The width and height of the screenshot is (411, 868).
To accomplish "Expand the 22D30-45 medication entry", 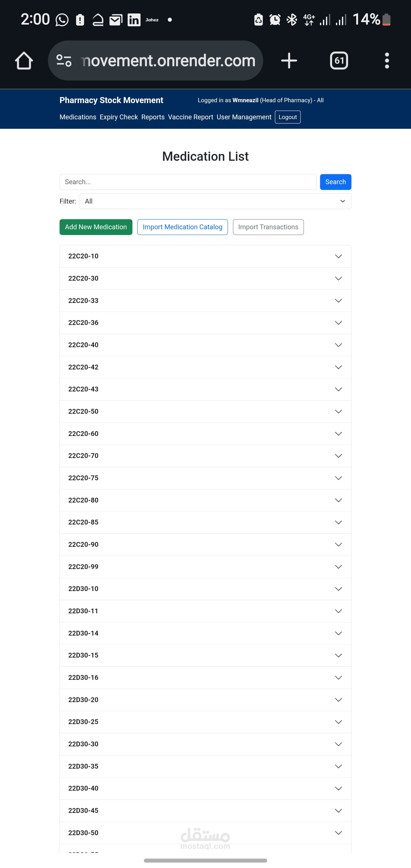I will [x=205, y=811].
